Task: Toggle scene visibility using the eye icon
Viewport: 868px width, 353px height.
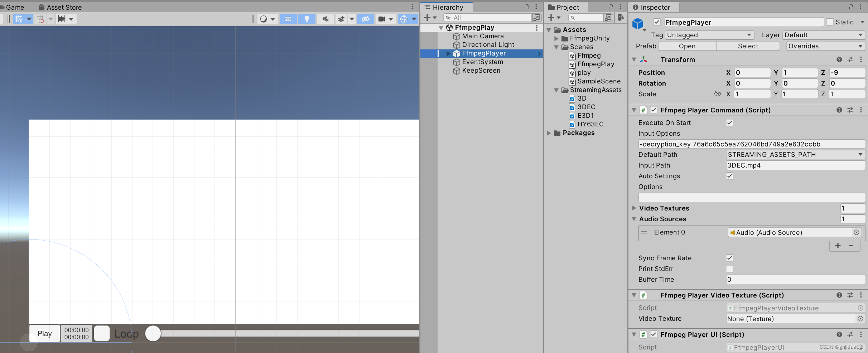Action: 365,19
